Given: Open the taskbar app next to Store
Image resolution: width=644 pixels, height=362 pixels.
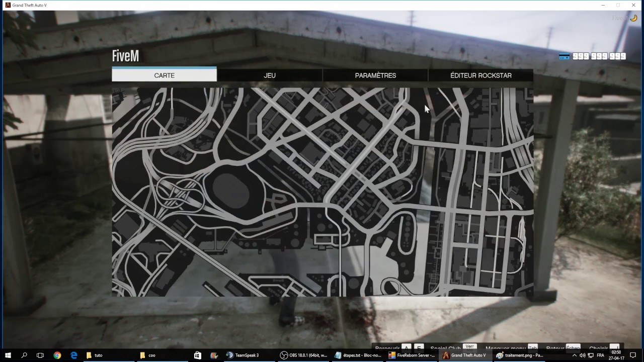Looking at the screenshot, I should pos(214,355).
